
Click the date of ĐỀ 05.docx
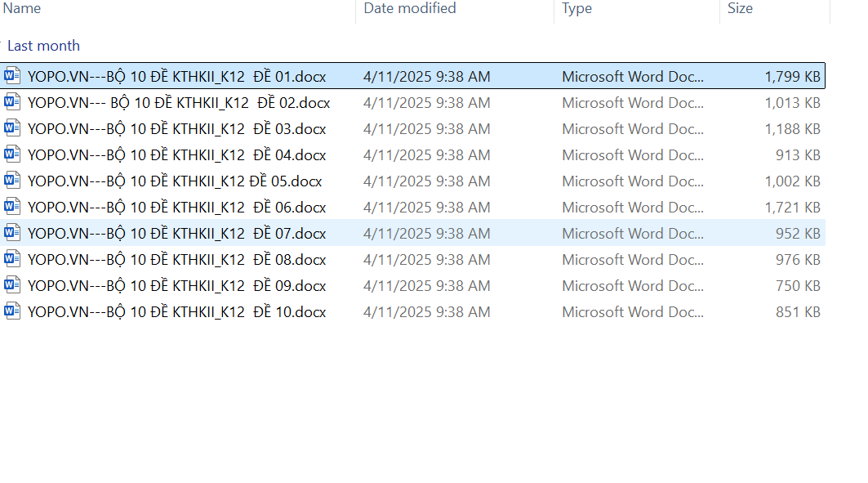426,181
